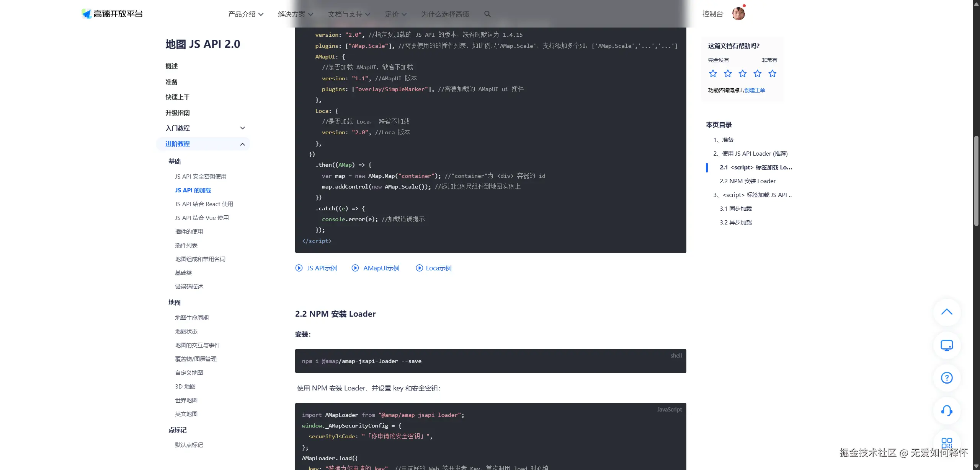
Task: Collapse the 进阶教程 sidebar section
Action: 242,144
